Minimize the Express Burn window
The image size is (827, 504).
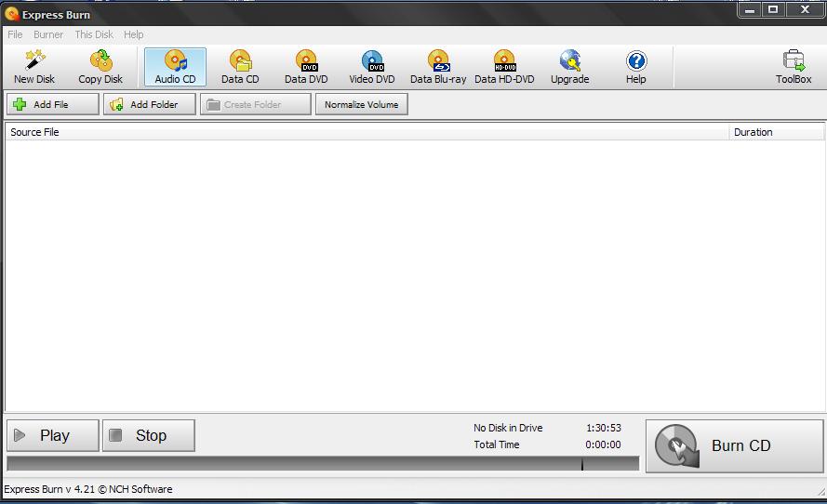[750, 9]
